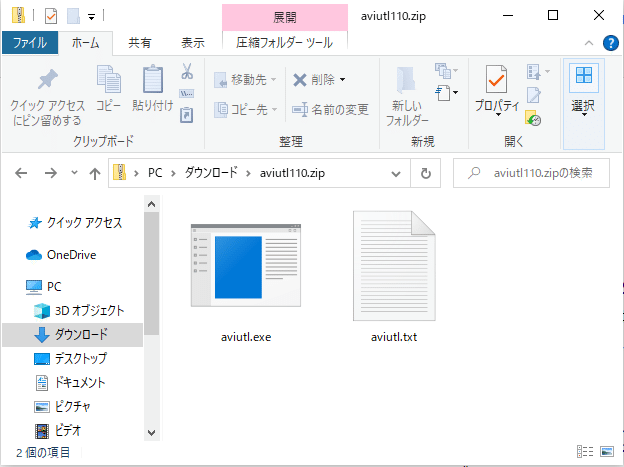
Task: Click the Properties checkmark icon
Action: [x=496, y=79]
